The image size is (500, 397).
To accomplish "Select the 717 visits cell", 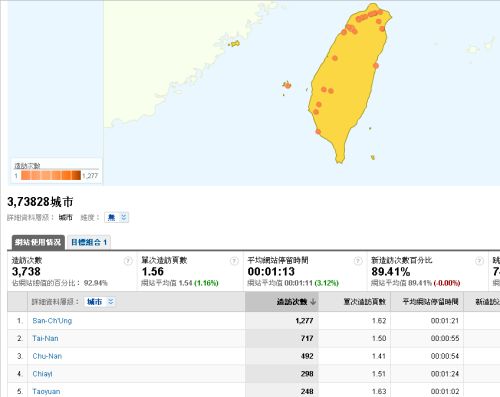I will click(282, 338).
